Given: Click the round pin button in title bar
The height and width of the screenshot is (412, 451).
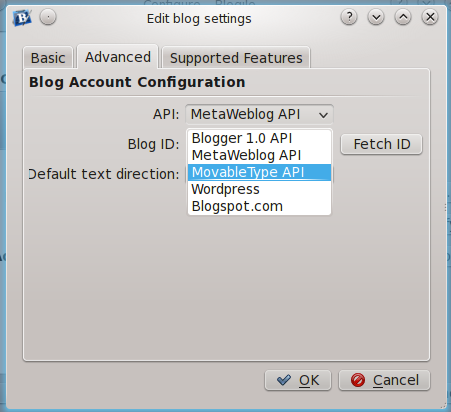Looking at the screenshot, I should [x=48, y=17].
